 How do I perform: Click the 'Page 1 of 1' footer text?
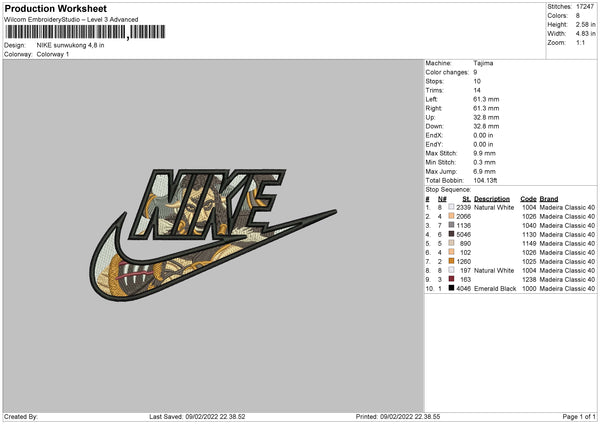[x=579, y=417]
